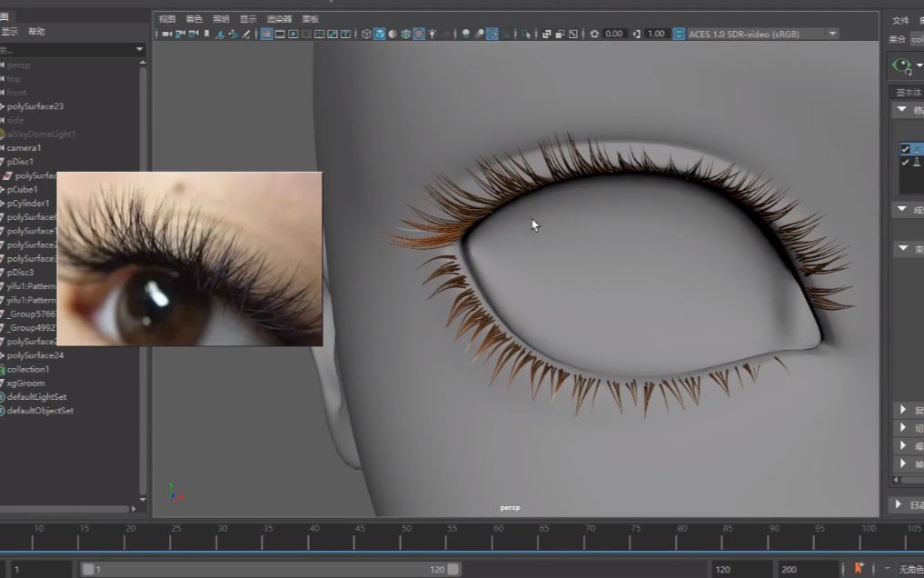Click the gamma icon beside the 1.00 field
This screenshot has width=924, height=578.
point(635,34)
